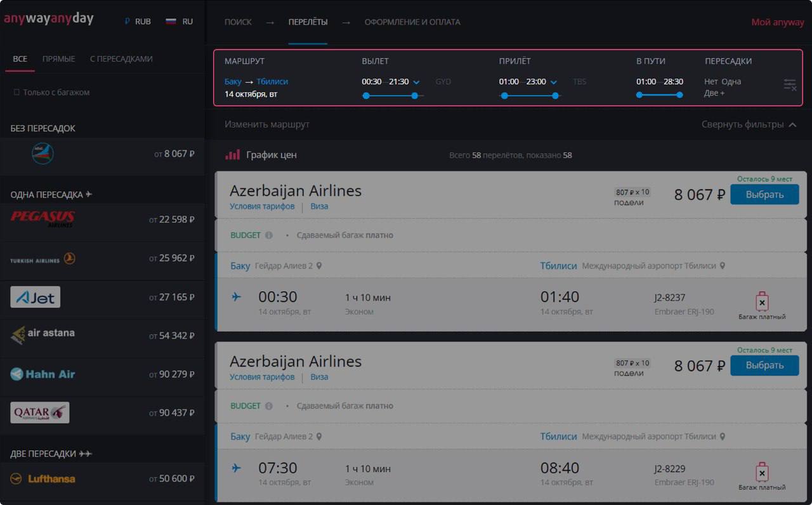Open the 'С пересадками' tab
The width and height of the screenshot is (812, 505).
[x=121, y=59]
